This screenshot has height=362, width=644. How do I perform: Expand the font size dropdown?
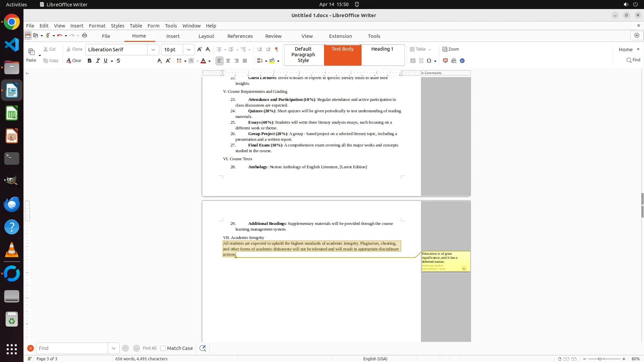point(189,50)
